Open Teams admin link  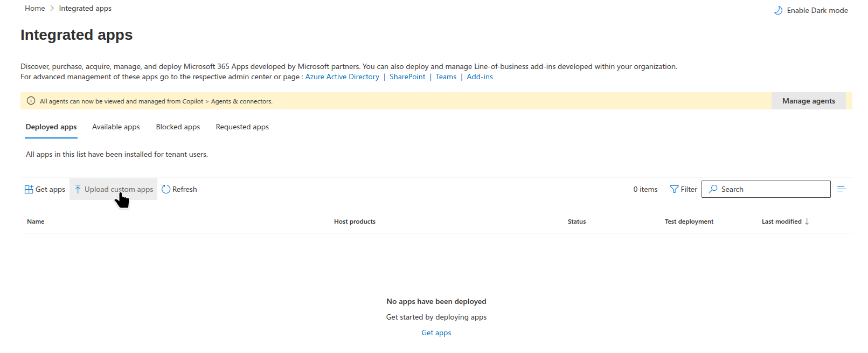446,77
